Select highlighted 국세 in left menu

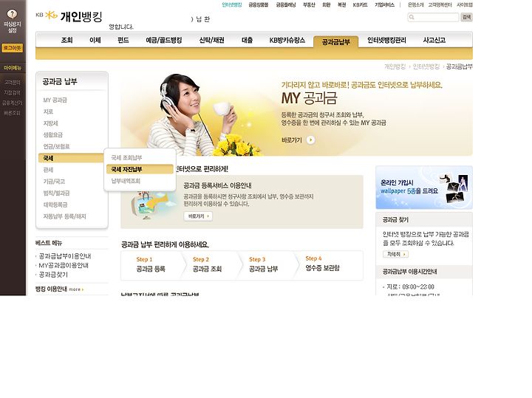pyautogui.click(x=71, y=158)
